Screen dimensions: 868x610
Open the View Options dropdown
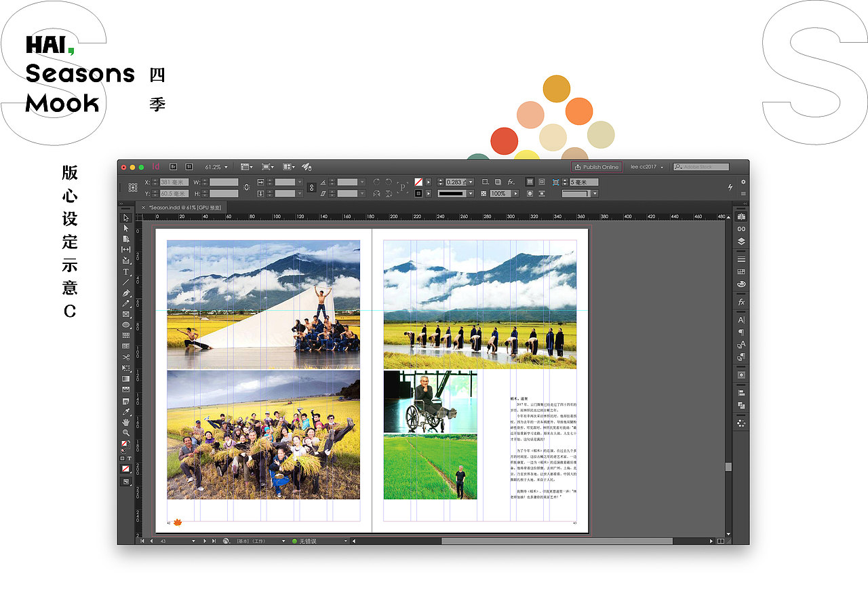click(x=246, y=167)
